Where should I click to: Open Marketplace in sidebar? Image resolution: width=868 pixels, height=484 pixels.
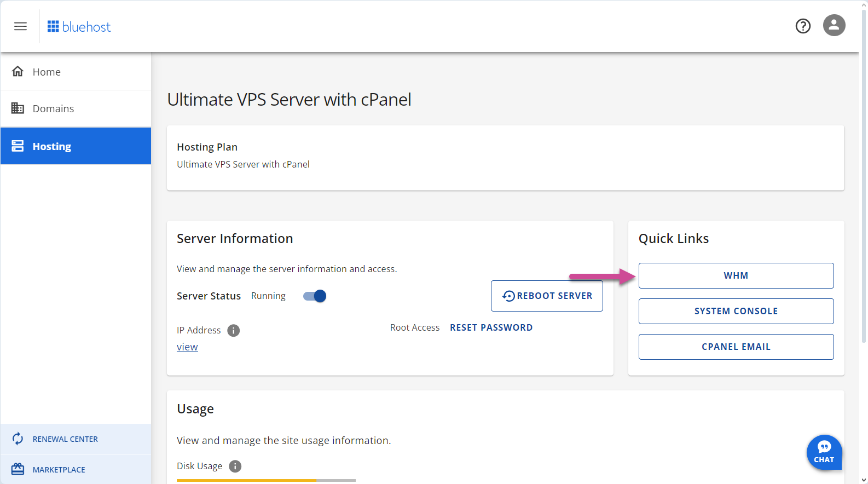76,469
